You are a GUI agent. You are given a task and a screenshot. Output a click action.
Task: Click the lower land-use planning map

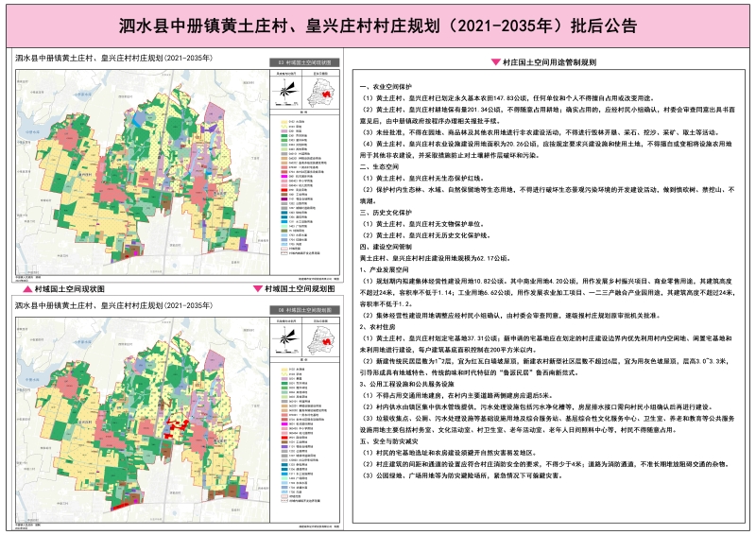click(142, 416)
